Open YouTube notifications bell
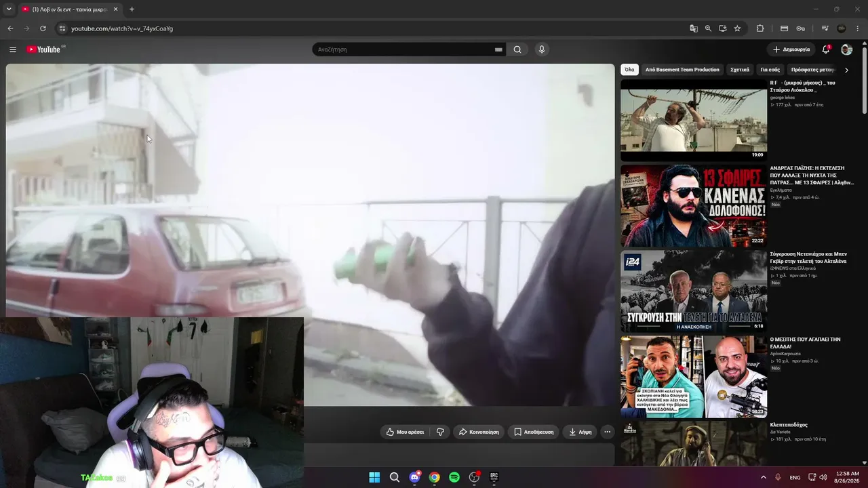Screen dimensions: 868x488 click(826, 49)
